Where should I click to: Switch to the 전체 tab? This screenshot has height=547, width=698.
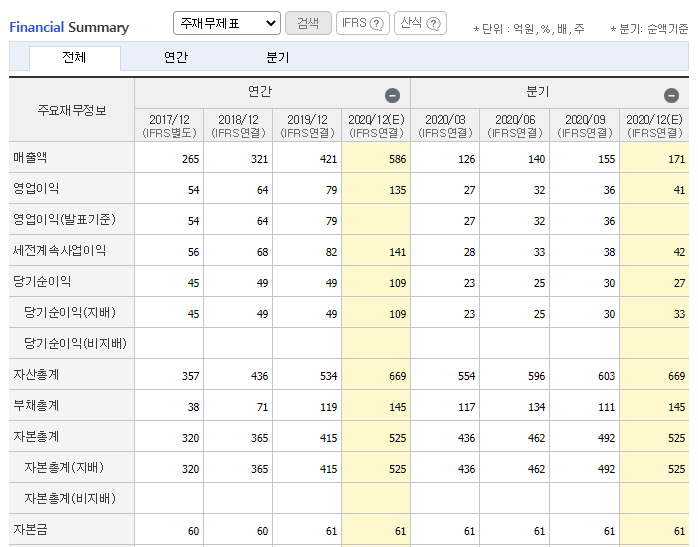[x=75, y=58]
